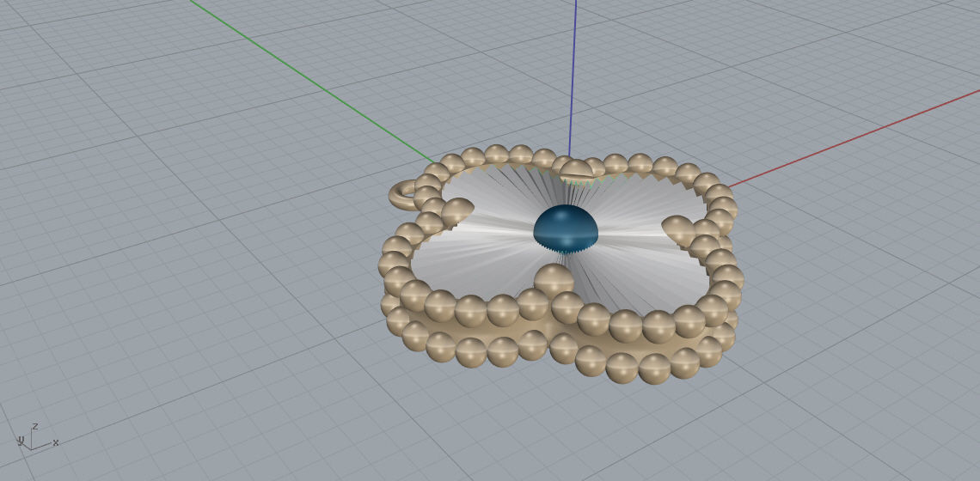980x481 pixels.
Task: Pick the blue Z axis line above pendant
Action: click(x=573, y=78)
